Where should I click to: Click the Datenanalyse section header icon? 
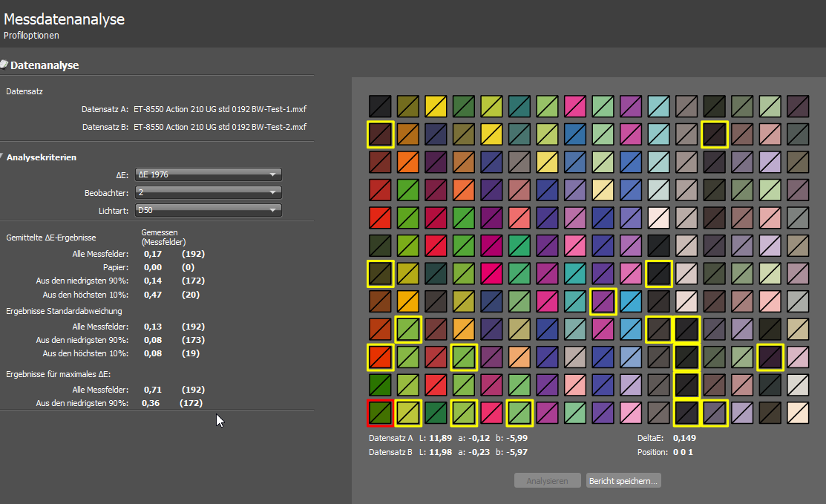(x=4, y=65)
